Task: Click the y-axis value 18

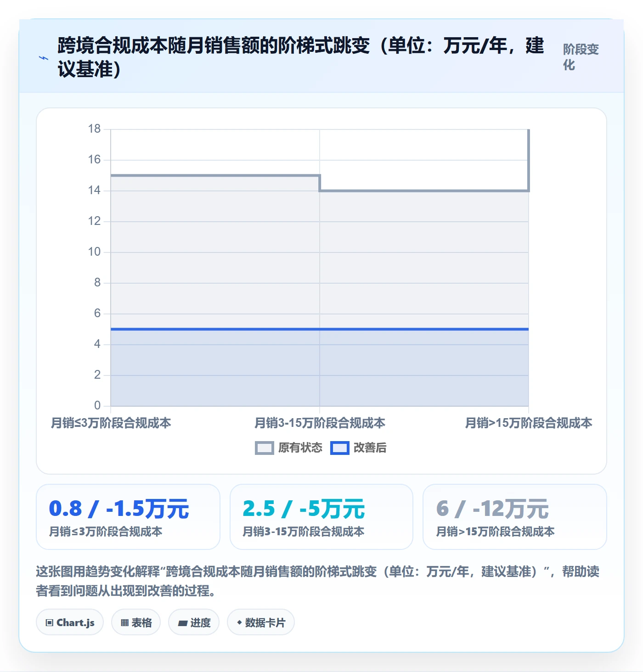Action: 94,129
